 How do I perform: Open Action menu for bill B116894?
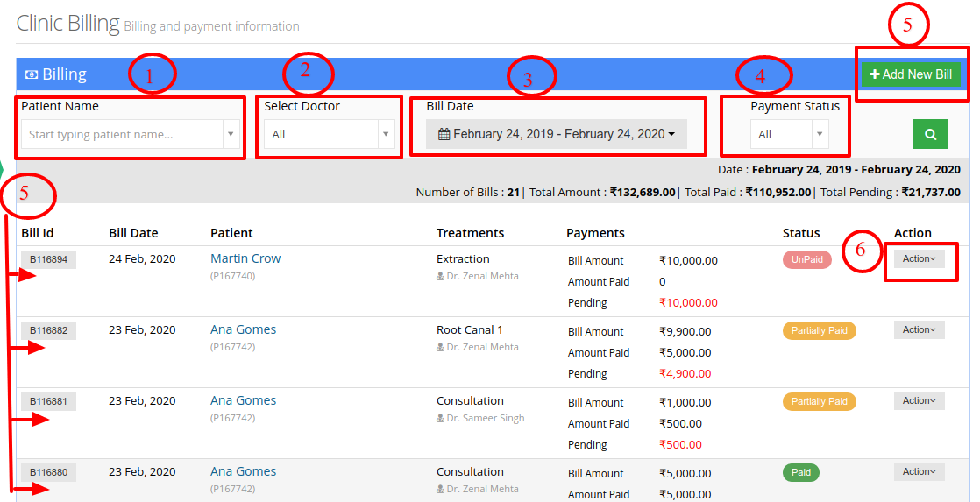tap(919, 259)
